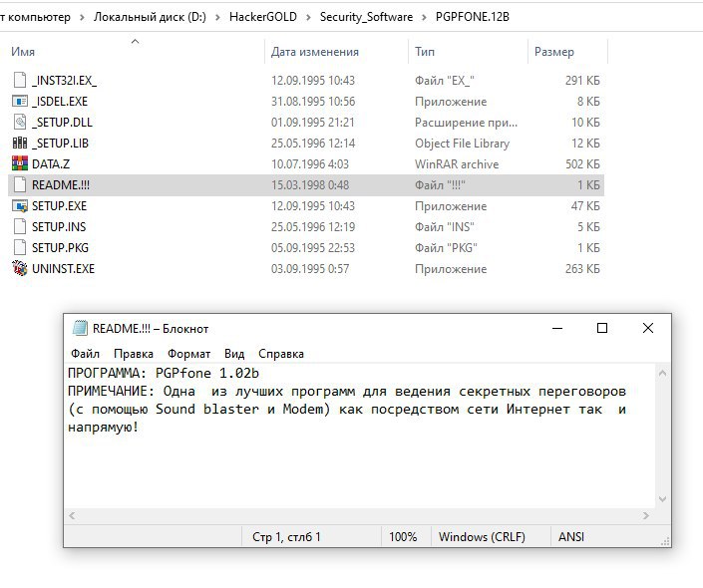Expand the chevron before Локальный диск (D:)
Viewport: 703px width, 588px height.
coord(82,18)
